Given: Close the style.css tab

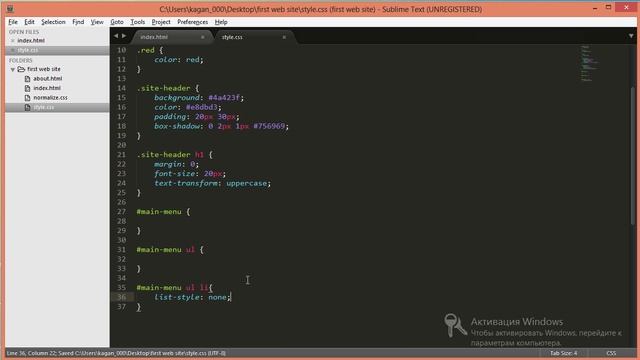Looking at the screenshot, I should [x=284, y=37].
